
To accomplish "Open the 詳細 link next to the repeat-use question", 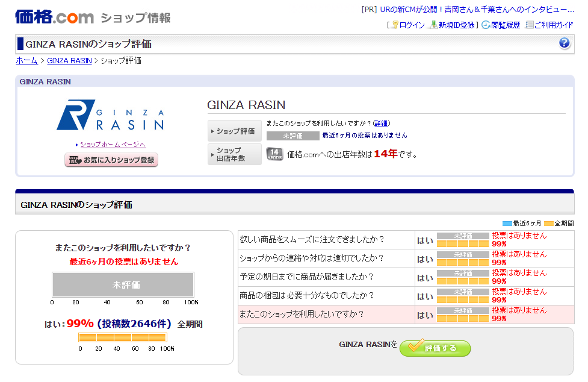I will point(381,124).
